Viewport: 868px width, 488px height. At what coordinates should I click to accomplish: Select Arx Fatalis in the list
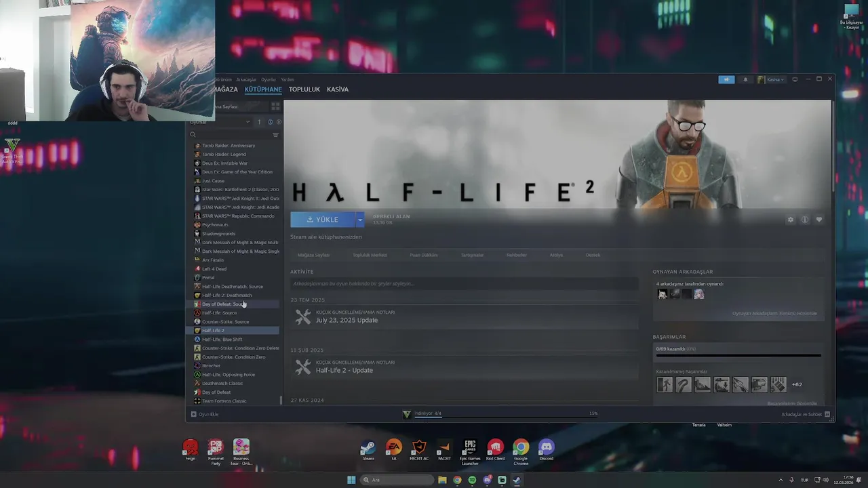[213, 260]
